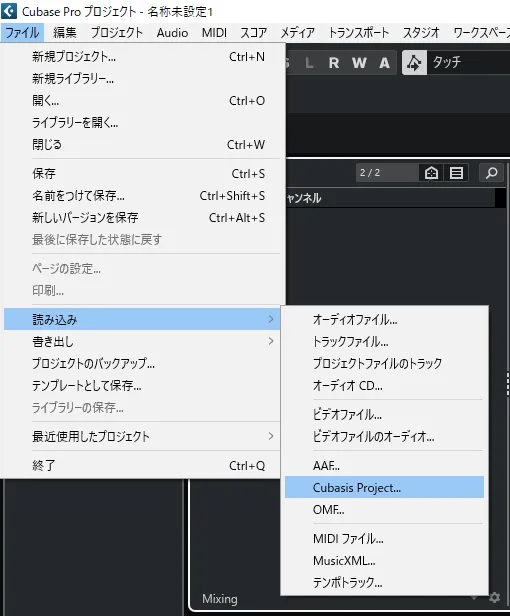The width and height of the screenshot is (510, 616).
Task: Choose ライブラリーを開く...
Action: pos(142,123)
